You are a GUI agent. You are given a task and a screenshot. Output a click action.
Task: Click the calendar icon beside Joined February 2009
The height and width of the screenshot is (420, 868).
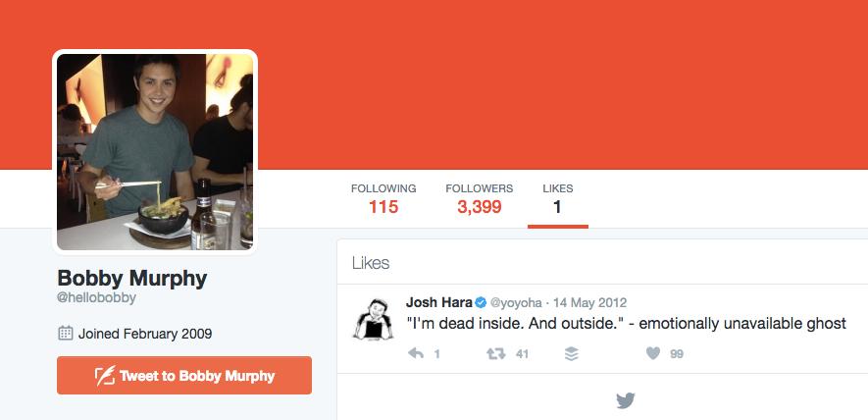click(66, 334)
